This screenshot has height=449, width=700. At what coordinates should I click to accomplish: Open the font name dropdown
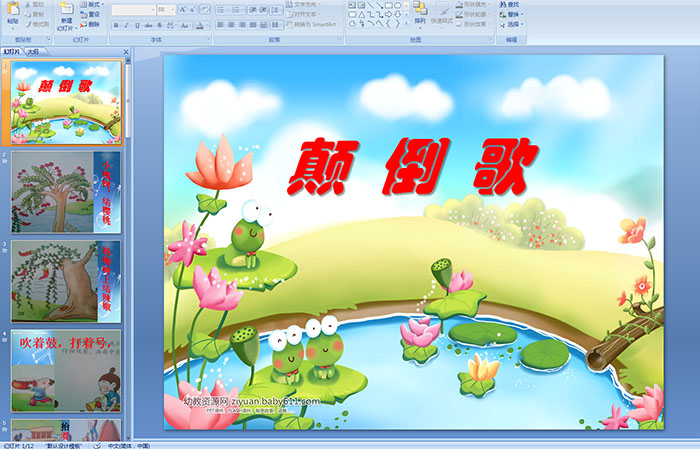pos(153,9)
